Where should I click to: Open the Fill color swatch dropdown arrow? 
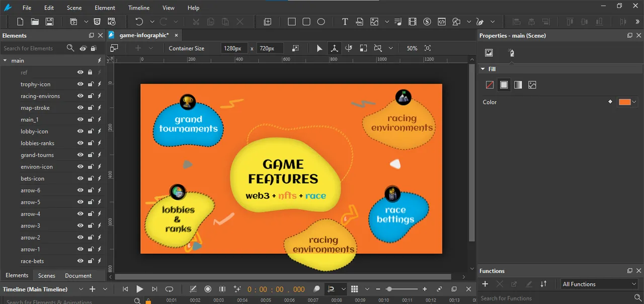point(634,102)
